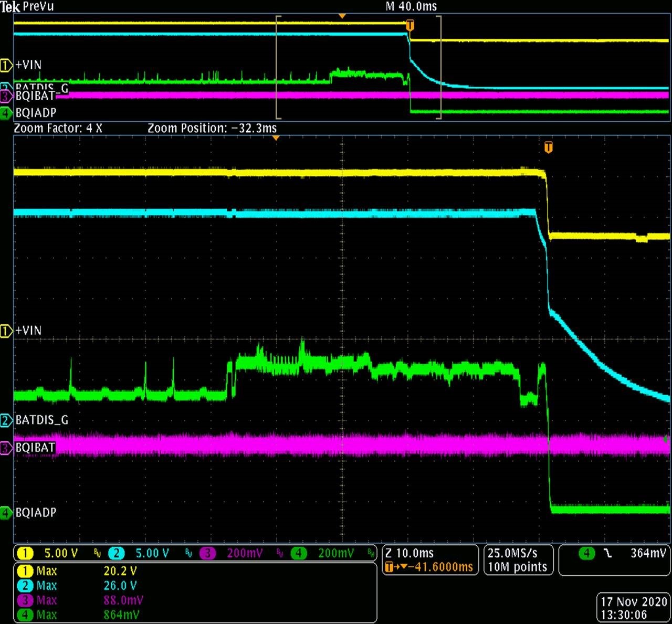Click the orange trigger marker T in zoom view
Image resolution: width=672 pixels, height=624 pixels.
point(548,147)
